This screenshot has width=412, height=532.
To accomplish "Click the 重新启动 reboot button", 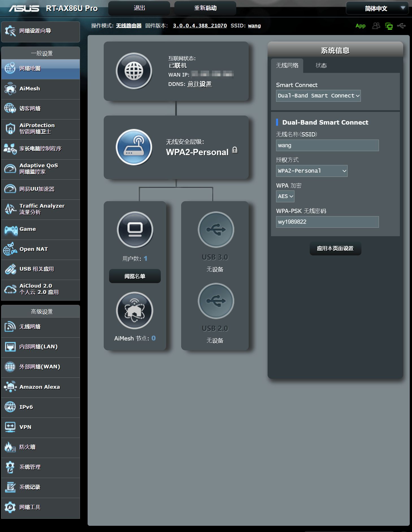I will 205,8.
